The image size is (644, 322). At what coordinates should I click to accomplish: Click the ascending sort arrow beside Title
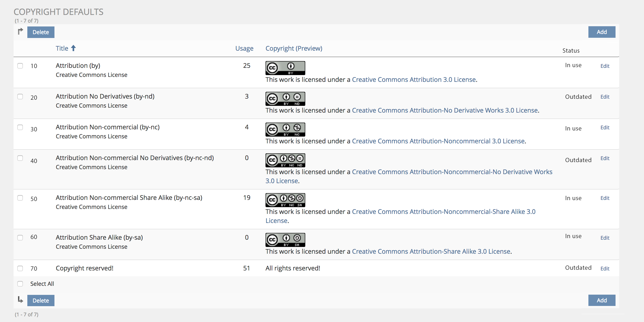pyautogui.click(x=73, y=48)
